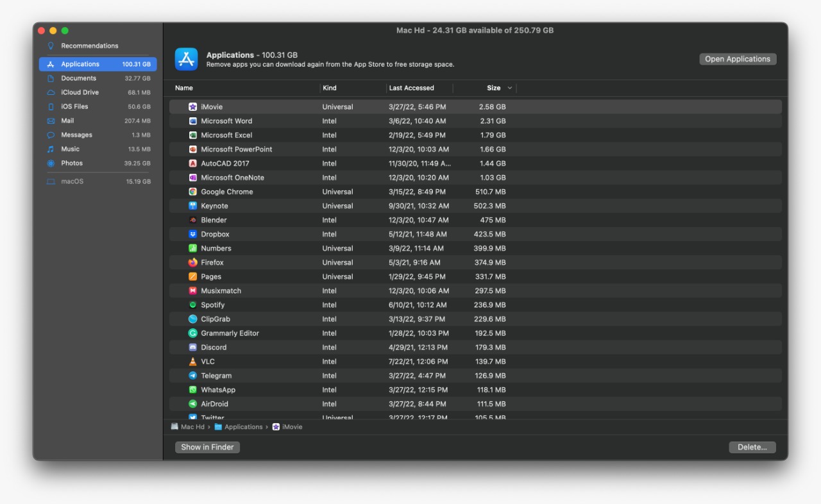Select iOS Files in sidebar
The image size is (821, 504).
pyautogui.click(x=98, y=106)
